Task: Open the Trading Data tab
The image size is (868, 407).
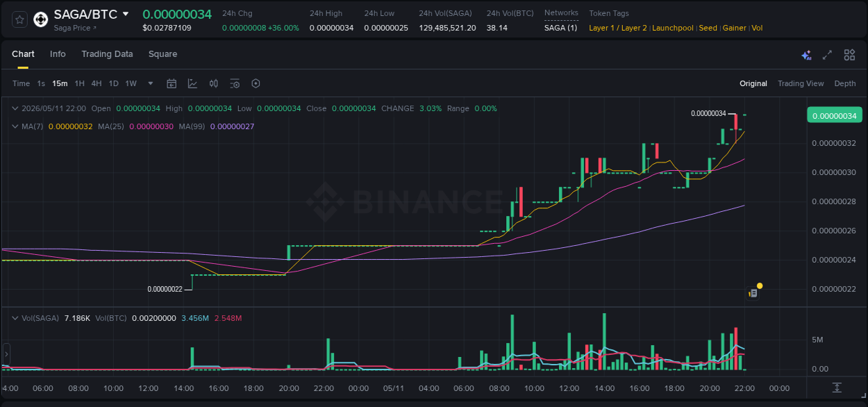Action: tap(107, 54)
